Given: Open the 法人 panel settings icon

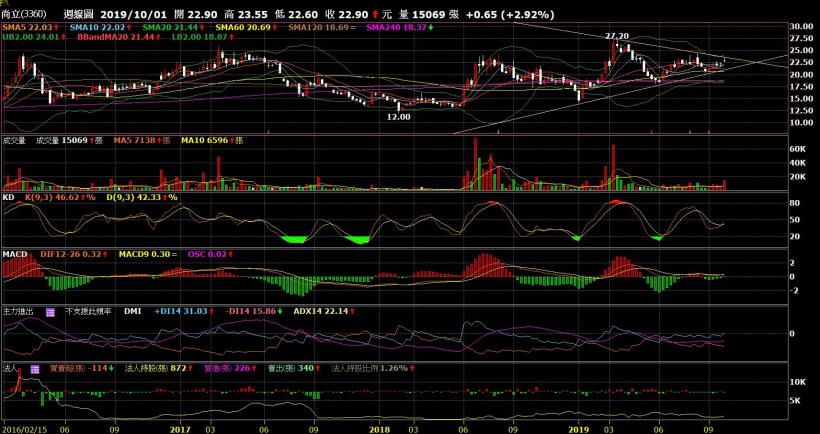Looking at the screenshot, I should click(35, 369).
